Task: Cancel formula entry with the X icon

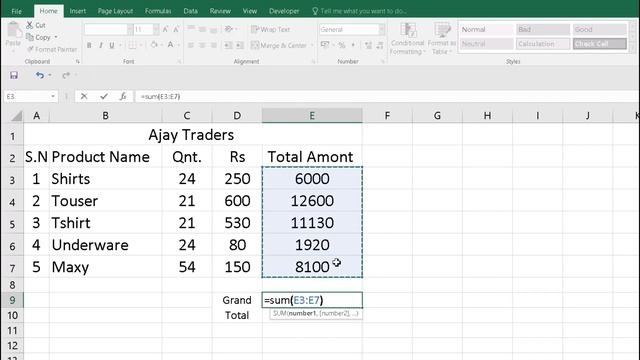Action: 84,96
